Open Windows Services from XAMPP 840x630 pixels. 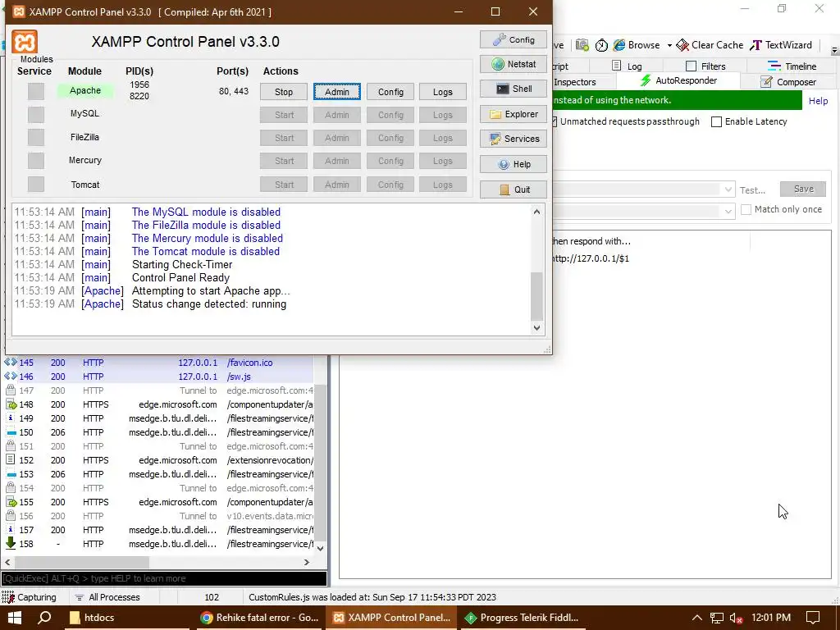(x=514, y=139)
